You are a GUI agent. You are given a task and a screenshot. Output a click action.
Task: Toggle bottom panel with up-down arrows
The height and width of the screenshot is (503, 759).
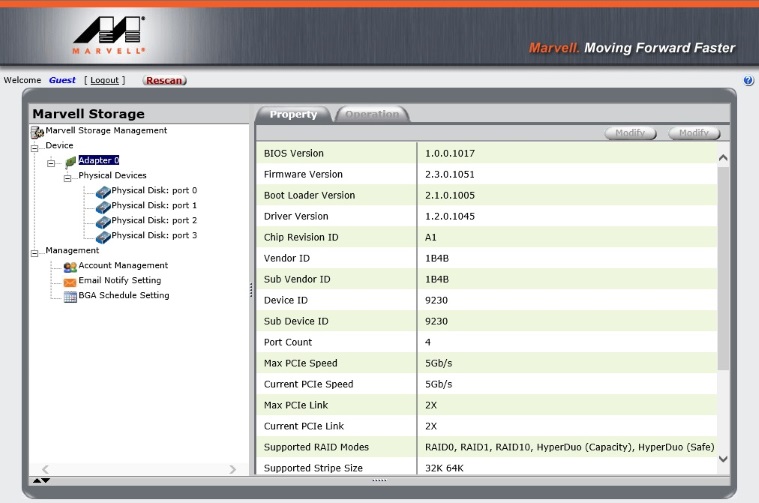tap(41, 480)
